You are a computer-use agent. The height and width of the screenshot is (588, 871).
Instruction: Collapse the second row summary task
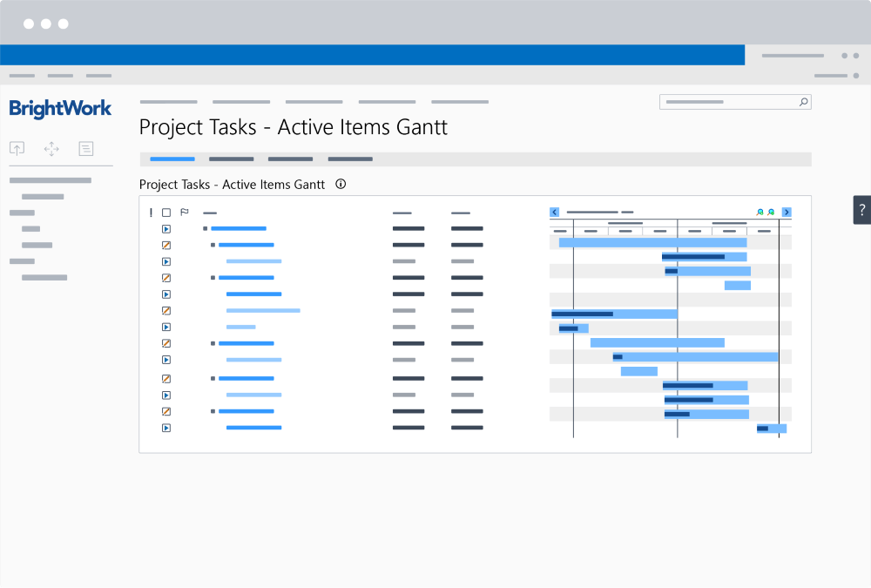pos(213,246)
